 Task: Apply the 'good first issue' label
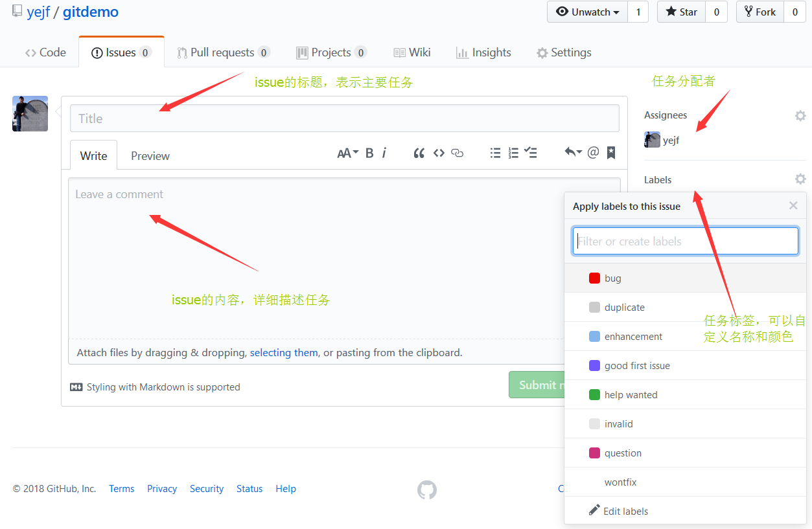click(686, 366)
